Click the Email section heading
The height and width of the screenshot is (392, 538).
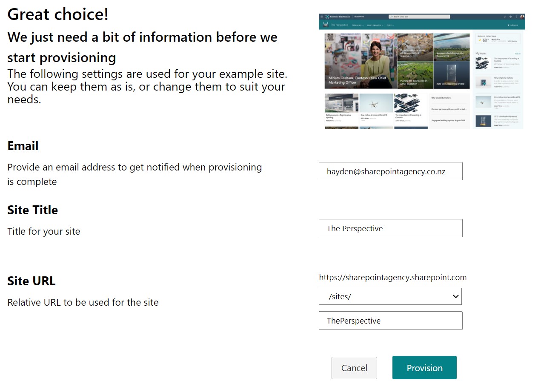pos(23,146)
